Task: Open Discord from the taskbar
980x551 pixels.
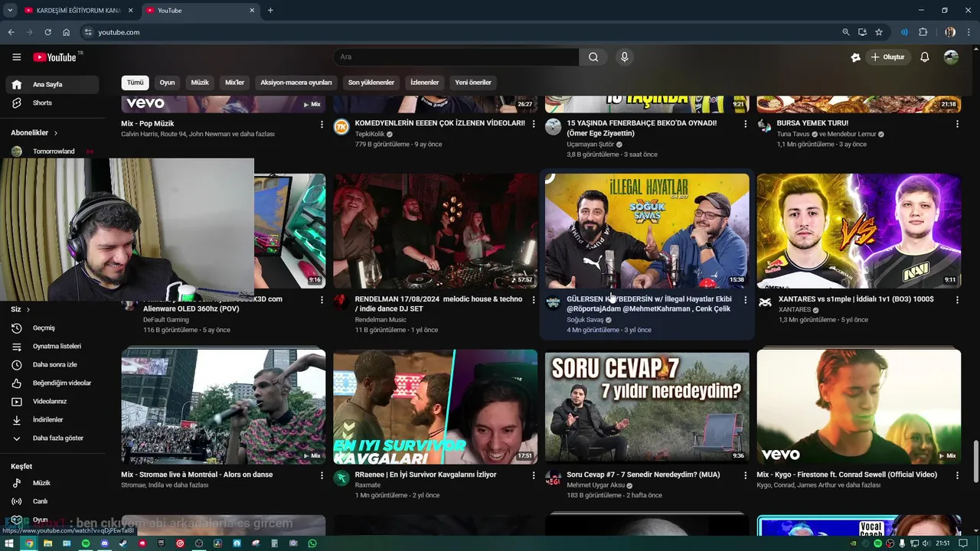Action: tap(104, 543)
